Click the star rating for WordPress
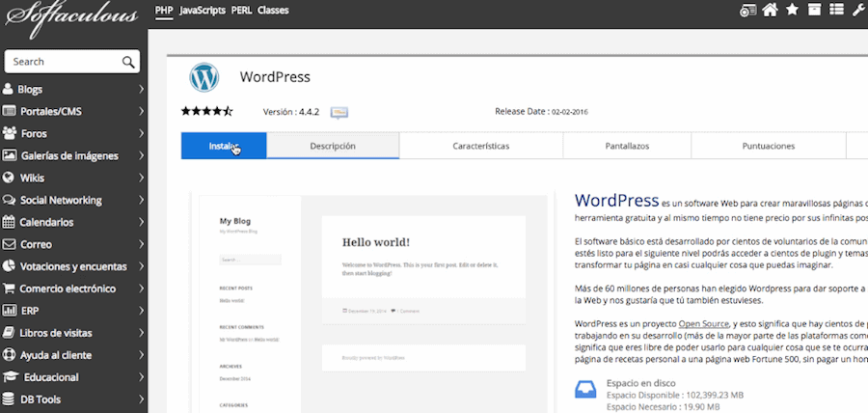The width and height of the screenshot is (868, 413). [x=206, y=111]
